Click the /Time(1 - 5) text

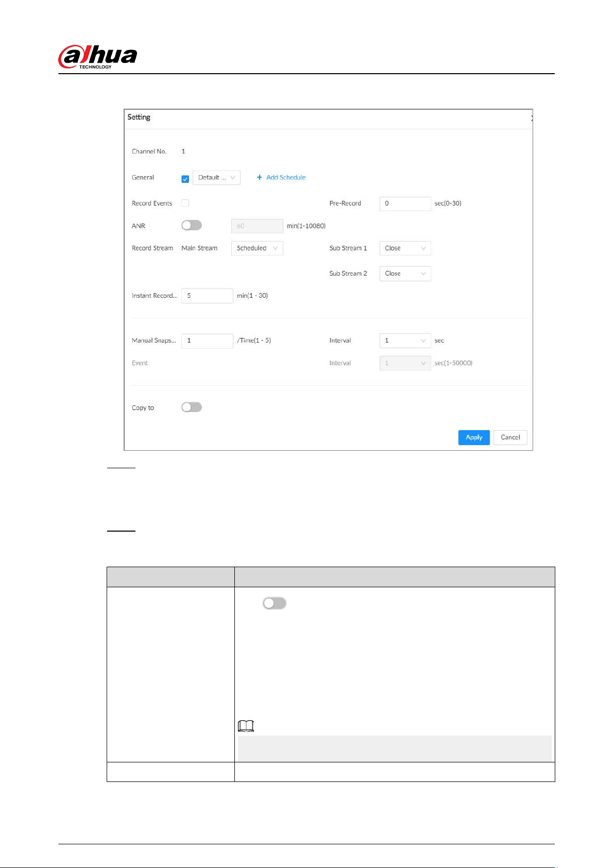254,341
